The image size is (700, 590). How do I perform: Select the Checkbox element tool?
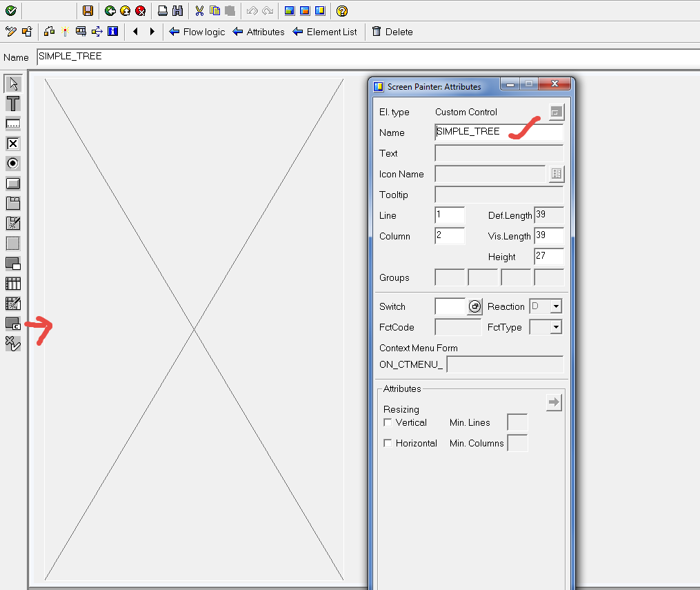14,143
